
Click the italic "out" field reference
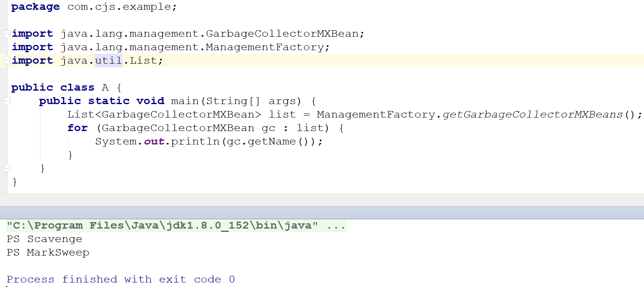coord(154,141)
